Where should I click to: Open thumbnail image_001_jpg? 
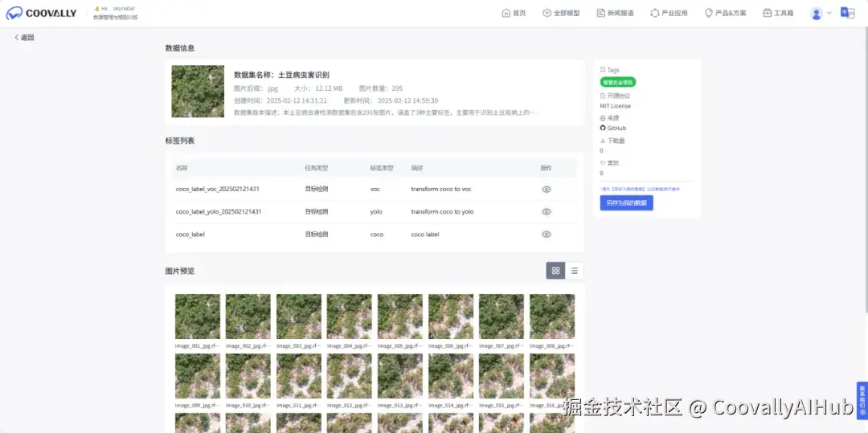(x=198, y=317)
